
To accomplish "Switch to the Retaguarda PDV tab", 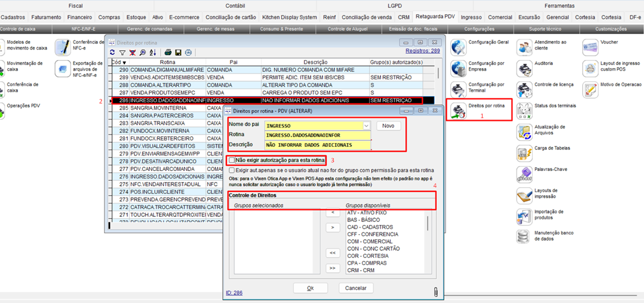I will 436,17.
